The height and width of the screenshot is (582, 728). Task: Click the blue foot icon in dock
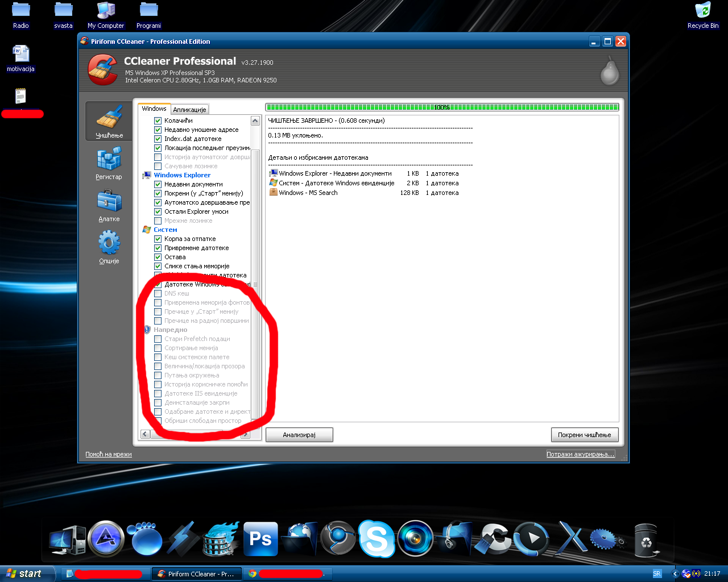point(144,538)
